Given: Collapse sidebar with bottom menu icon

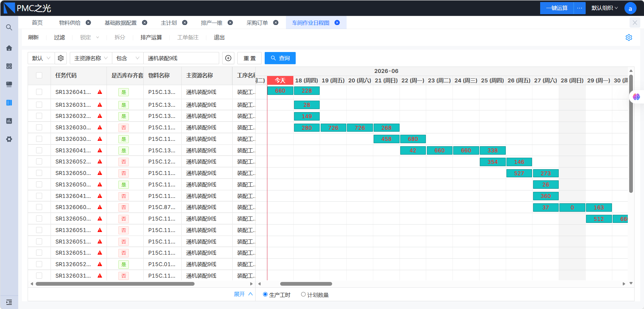Looking at the screenshot, I should (9, 302).
